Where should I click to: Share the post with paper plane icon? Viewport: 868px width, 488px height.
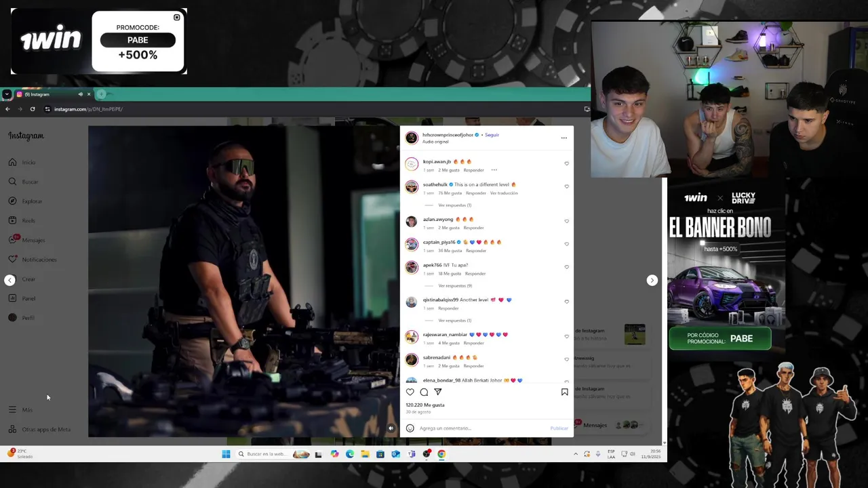point(438,392)
